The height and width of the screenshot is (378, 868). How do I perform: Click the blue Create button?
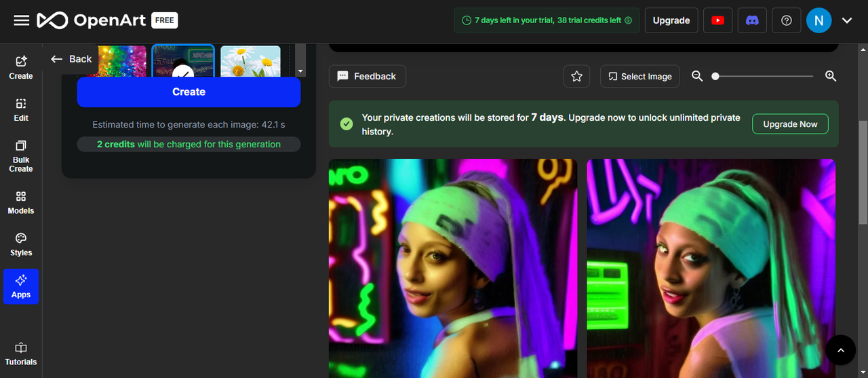point(189,92)
